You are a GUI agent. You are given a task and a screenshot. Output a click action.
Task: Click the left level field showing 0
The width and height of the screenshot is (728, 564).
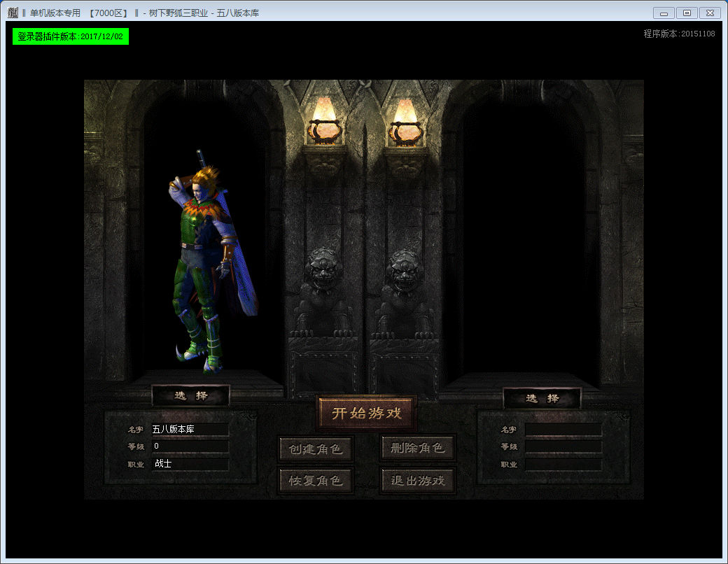click(x=190, y=446)
